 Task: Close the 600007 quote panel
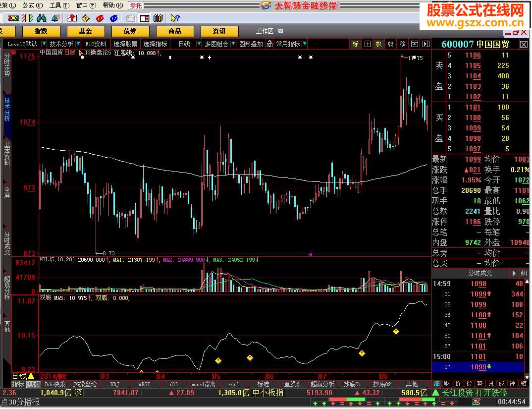[x=524, y=45]
